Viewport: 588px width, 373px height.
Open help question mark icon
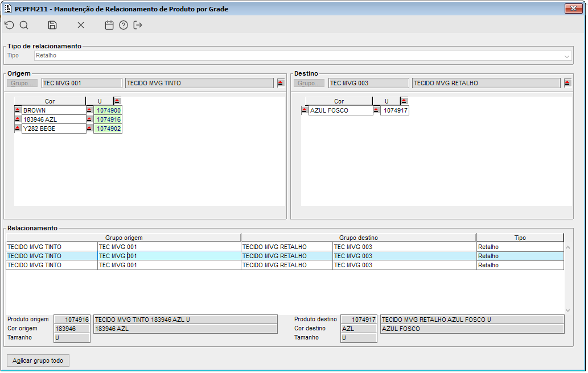pyautogui.click(x=124, y=25)
